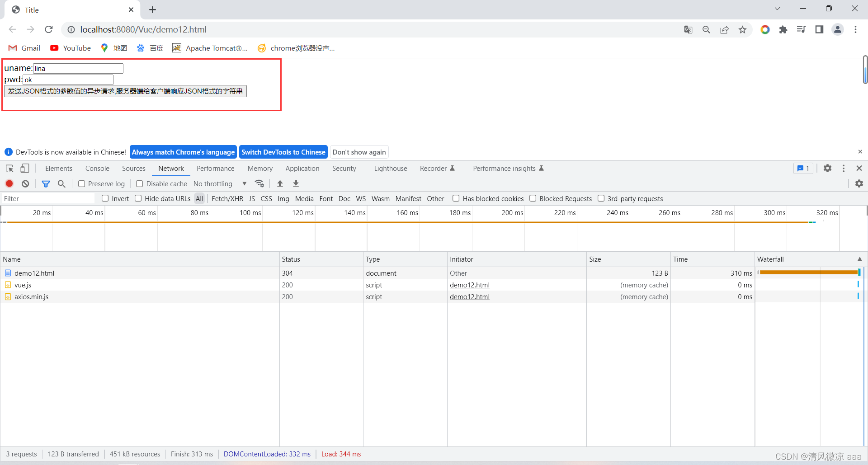868x465 pixels.
Task: Switch to the Console tab
Action: [97, 168]
